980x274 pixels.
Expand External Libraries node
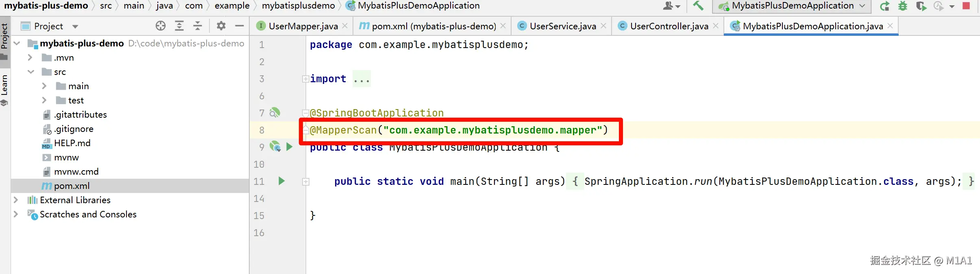(16, 200)
